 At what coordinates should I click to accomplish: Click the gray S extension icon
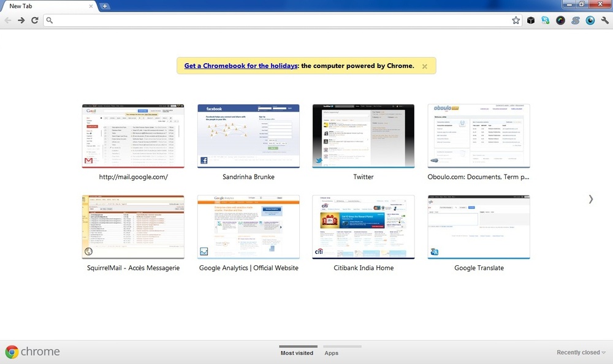click(x=576, y=20)
